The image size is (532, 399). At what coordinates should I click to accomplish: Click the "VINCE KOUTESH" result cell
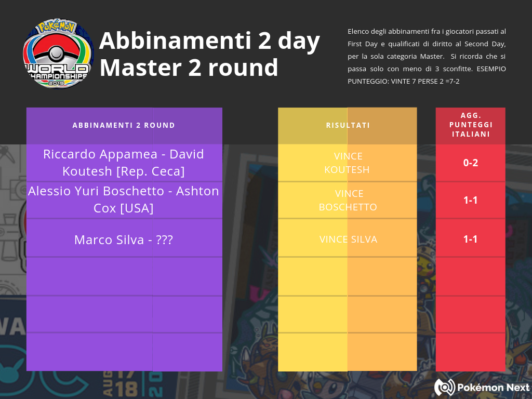tap(348, 163)
